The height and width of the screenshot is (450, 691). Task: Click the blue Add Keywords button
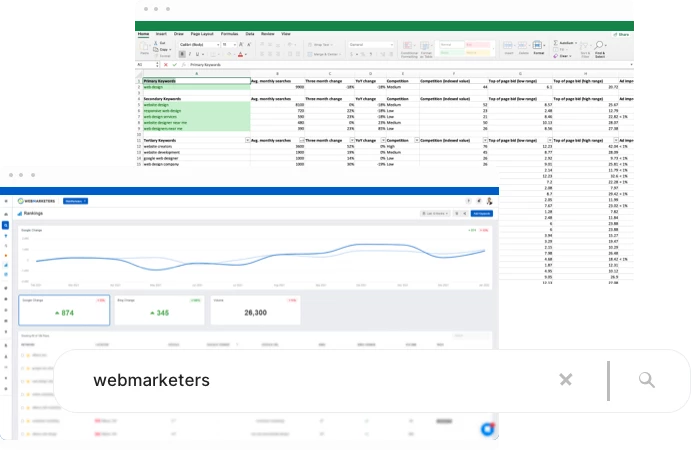(482, 213)
